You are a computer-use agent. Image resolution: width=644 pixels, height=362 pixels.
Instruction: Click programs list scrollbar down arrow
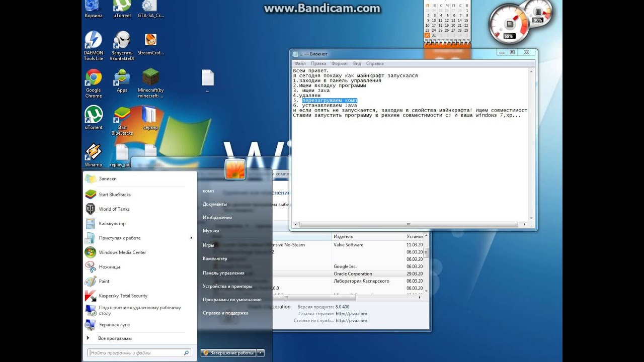426,291
